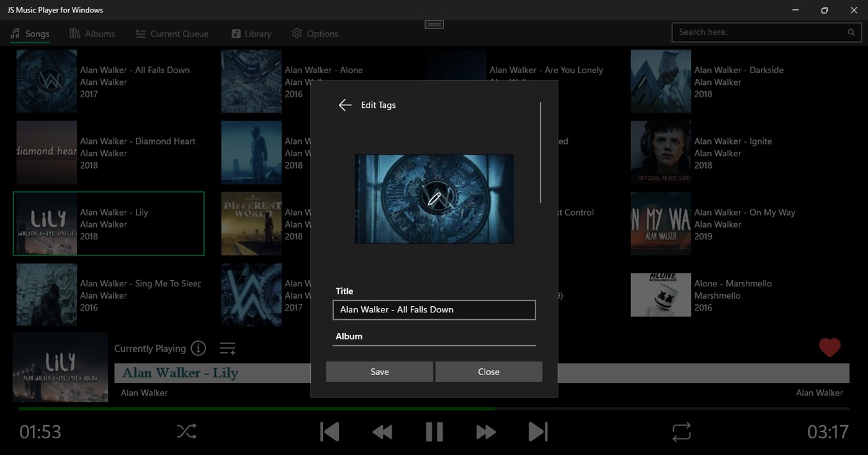
Task: Pause the currently playing song
Action: tap(434, 431)
